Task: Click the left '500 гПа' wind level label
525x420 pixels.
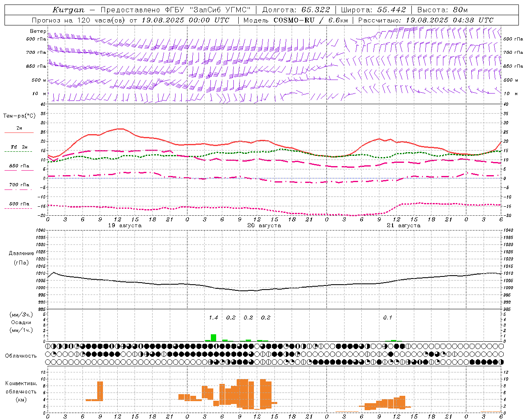Action: [36, 39]
